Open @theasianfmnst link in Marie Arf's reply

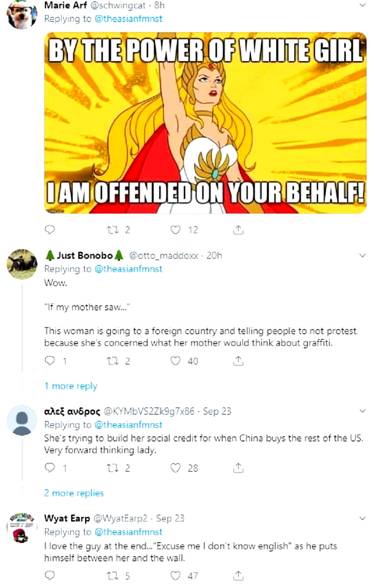pos(128,19)
